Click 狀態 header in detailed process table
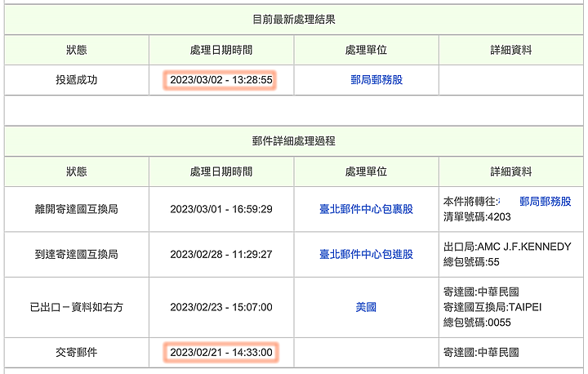 [x=77, y=171]
